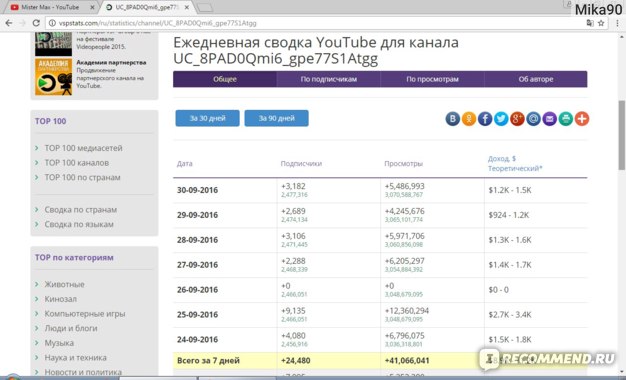Select the UC_8PAD0Qmi6_gpe77 browser tab
This screenshot has height=380, width=626.
tap(147, 7)
